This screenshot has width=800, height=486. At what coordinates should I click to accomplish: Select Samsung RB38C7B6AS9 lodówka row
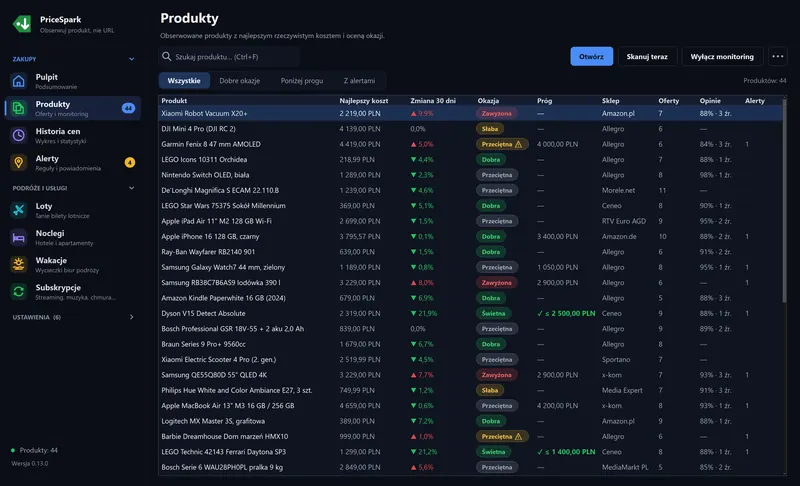click(470, 283)
